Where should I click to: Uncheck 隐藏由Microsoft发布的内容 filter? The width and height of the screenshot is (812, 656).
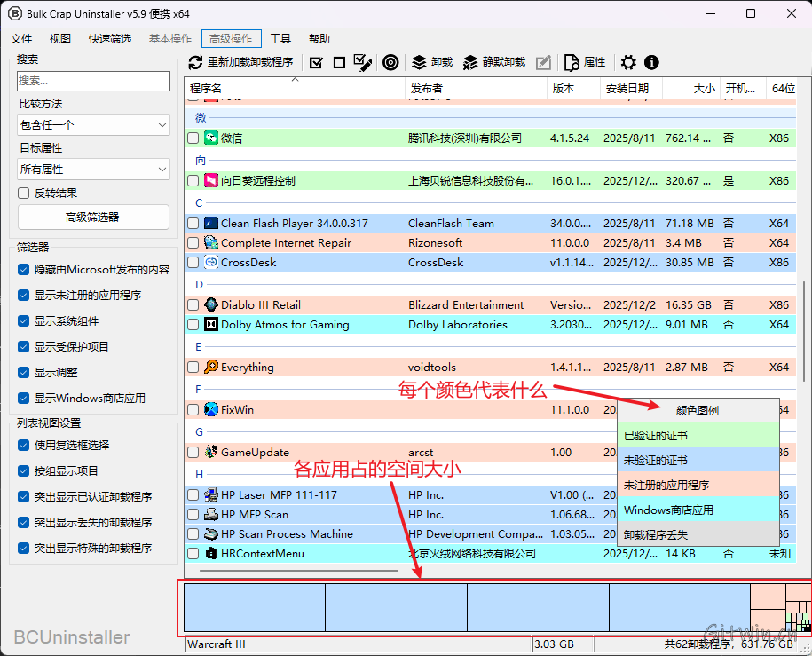coord(23,270)
